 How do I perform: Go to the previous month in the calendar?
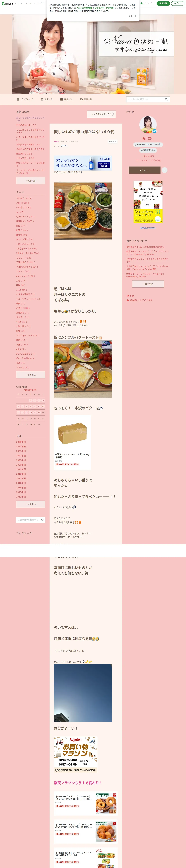click(x=24, y=390)
